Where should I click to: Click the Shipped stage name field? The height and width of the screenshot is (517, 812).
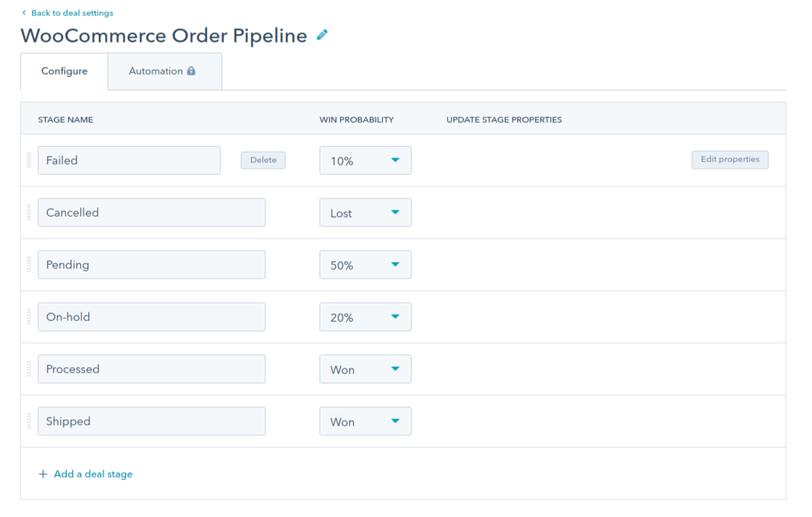pyautogui.click(x=152, y=421)
